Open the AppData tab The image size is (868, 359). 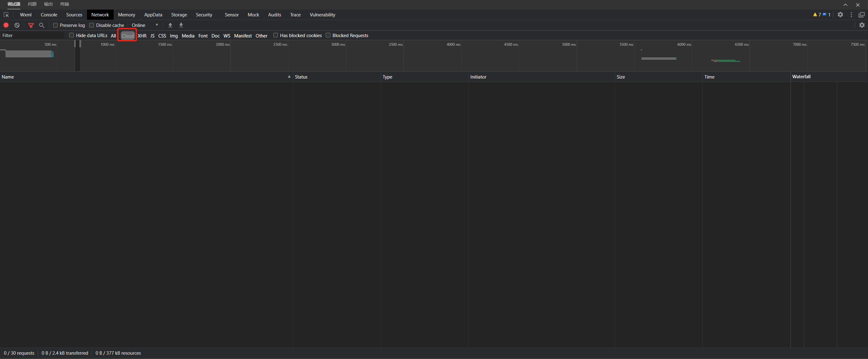[153, 15]
